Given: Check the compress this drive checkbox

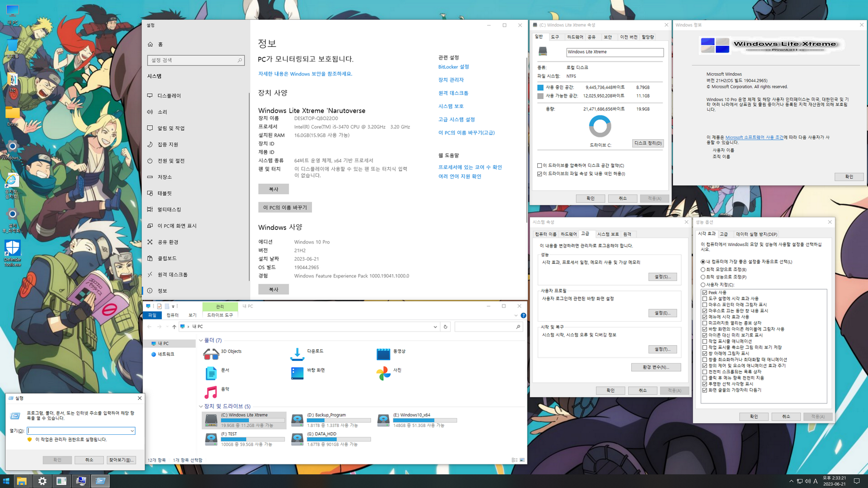Looking at the screenshot, I should (x=539, y=165).
